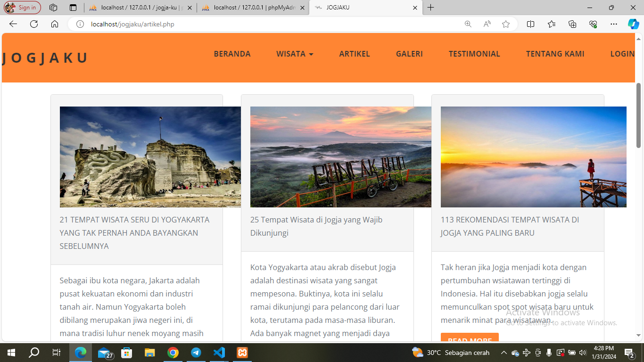Screen dimensions: 644x362
Task: Open Telegram from the taskbar
Action: 196,353
